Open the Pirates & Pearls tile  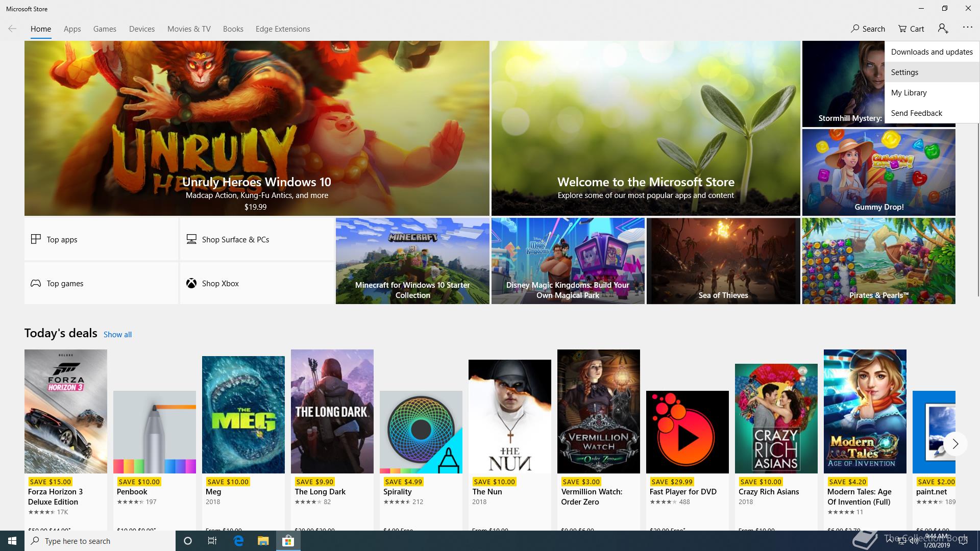[x=878, y=261]
